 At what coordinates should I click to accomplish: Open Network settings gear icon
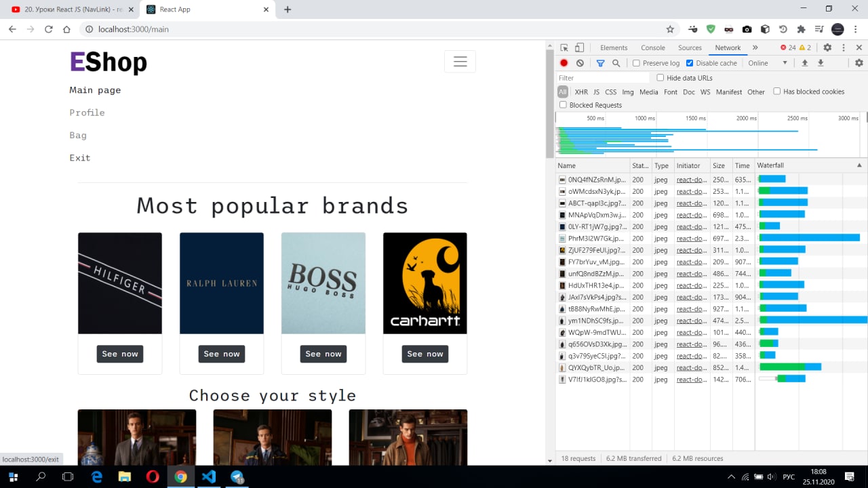point(859,63)
